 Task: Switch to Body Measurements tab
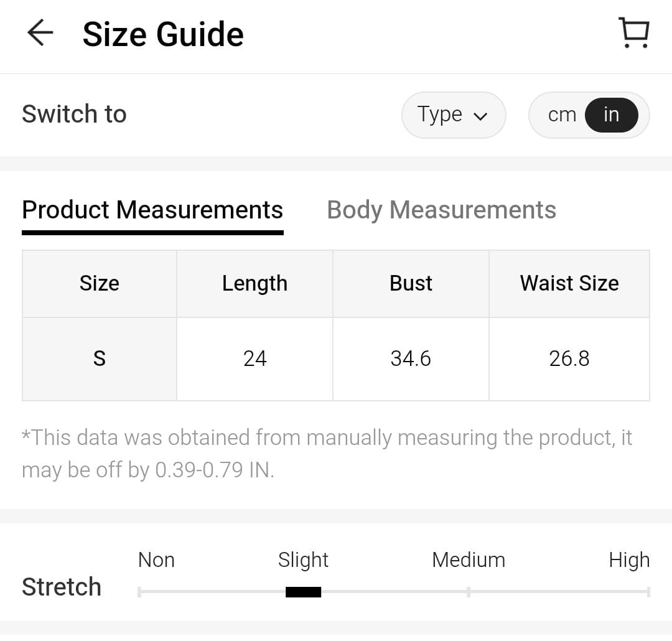[441, 210]
